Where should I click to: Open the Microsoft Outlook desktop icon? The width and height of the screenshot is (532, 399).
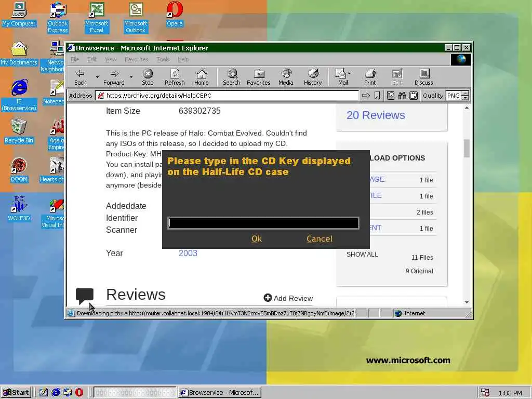[x=136, y=18]
